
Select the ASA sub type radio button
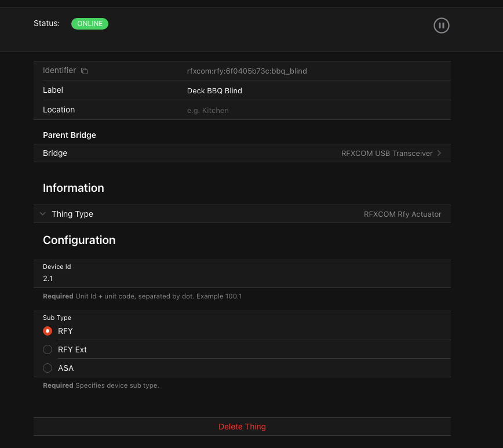click(x=48, y=368)
